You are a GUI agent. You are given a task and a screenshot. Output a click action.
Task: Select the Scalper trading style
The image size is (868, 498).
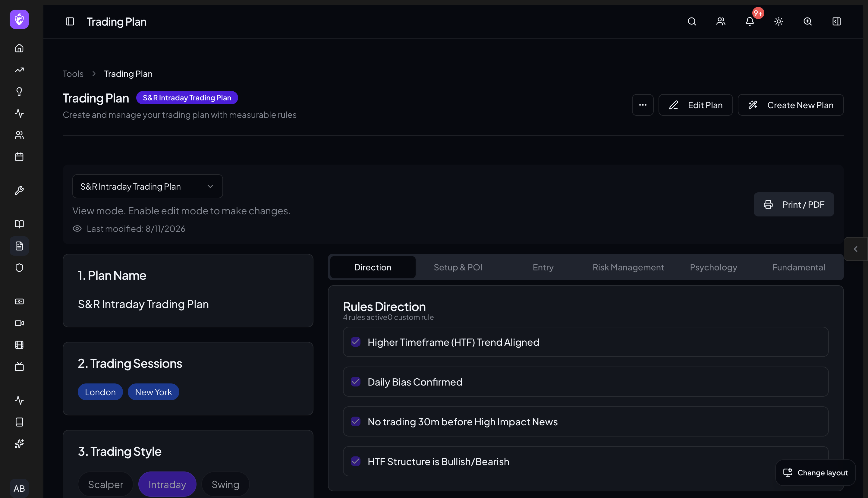tap(106, 484)
